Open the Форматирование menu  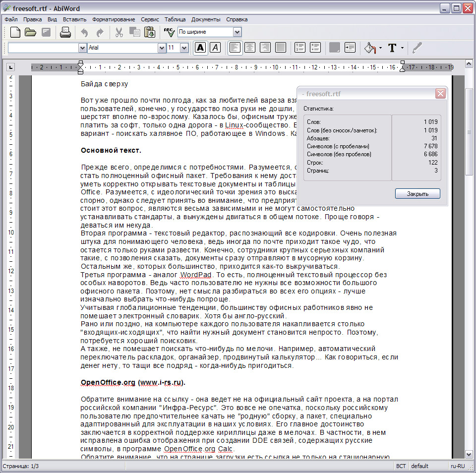[114, 19]
